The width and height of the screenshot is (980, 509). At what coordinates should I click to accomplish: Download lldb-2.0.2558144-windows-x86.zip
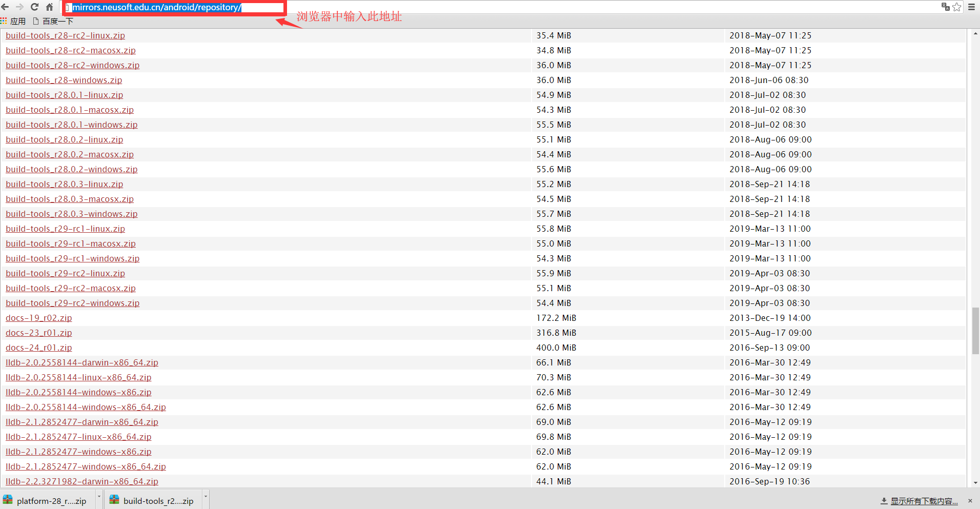point(78,392)
